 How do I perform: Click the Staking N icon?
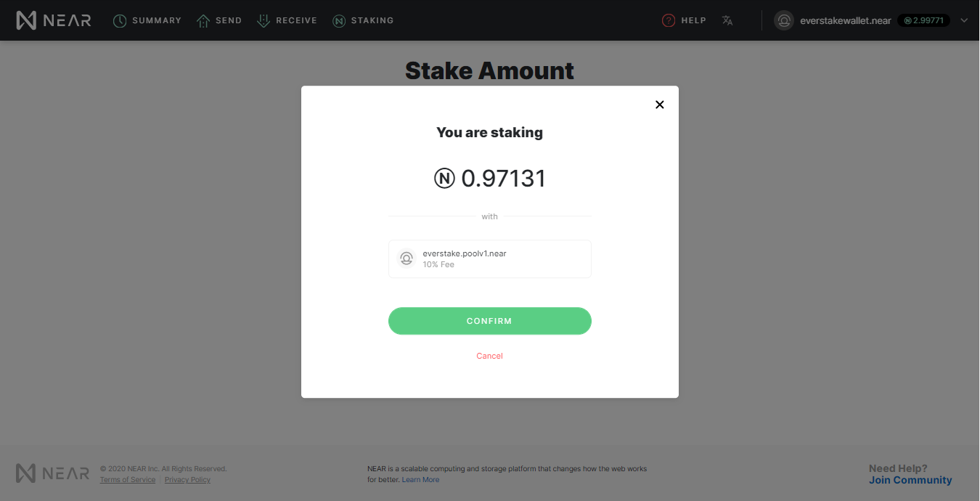(x=339, y=21)
